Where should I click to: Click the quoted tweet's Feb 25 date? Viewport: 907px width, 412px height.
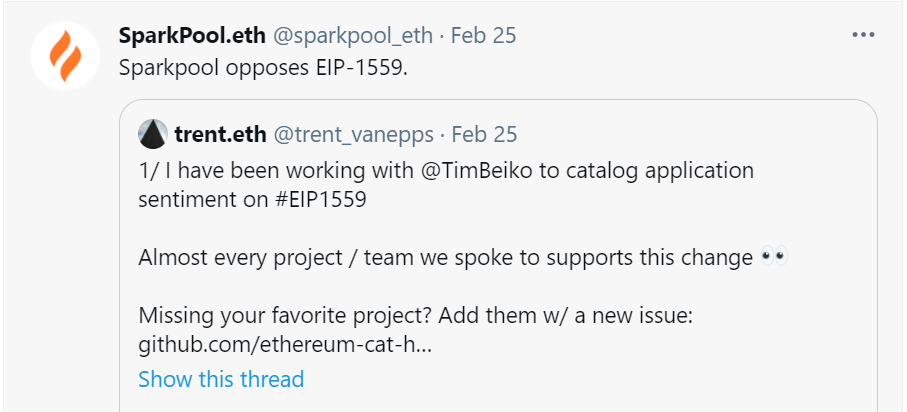pyautogui.click(x=484, y=135)
